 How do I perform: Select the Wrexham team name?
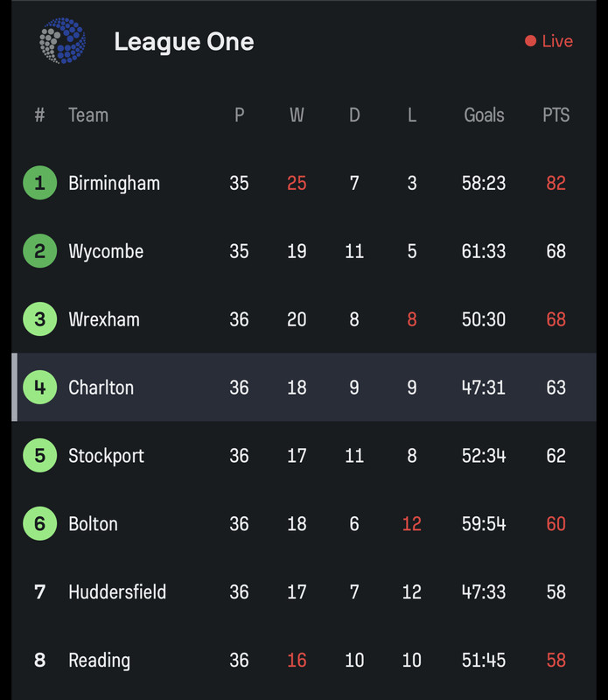point(104,319)
